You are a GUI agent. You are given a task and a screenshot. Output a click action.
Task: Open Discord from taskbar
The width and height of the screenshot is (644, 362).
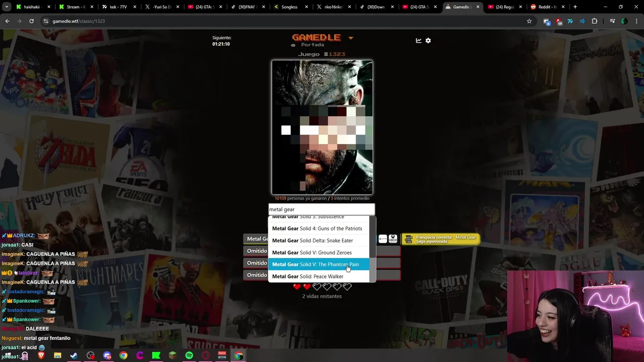[107, 355]
